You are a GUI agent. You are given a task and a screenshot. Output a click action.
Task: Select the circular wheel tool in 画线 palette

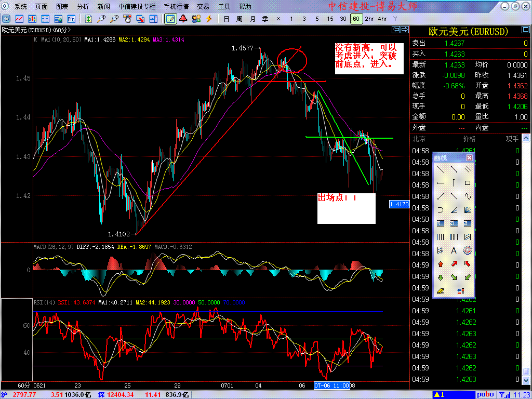(x=468, y=251)
